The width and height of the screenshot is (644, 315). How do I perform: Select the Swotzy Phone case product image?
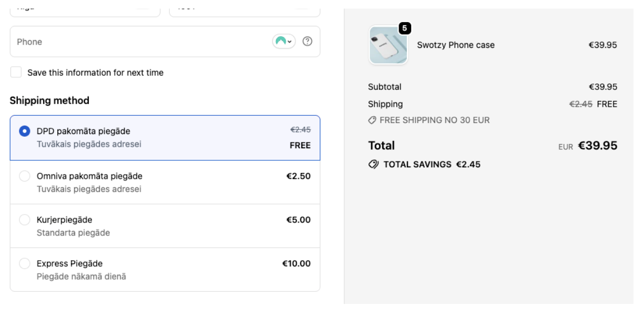pos(387,45)
